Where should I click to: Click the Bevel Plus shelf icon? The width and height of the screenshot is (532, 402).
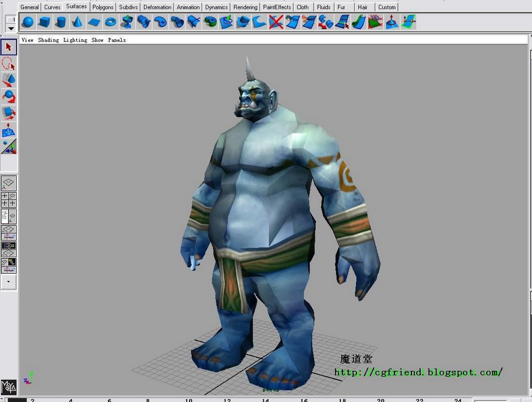(260, 22)
